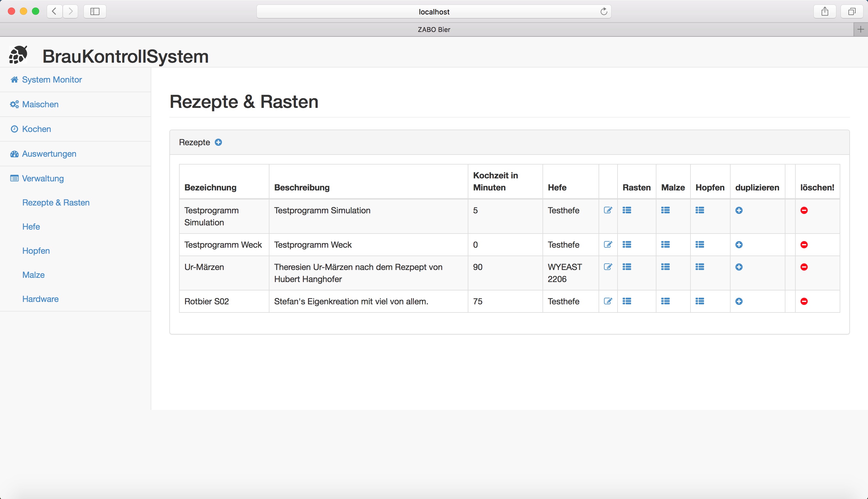Edit the Rotbier S02 recipe
The height and width of the screenshot is (499, 868).
point(608,301)
